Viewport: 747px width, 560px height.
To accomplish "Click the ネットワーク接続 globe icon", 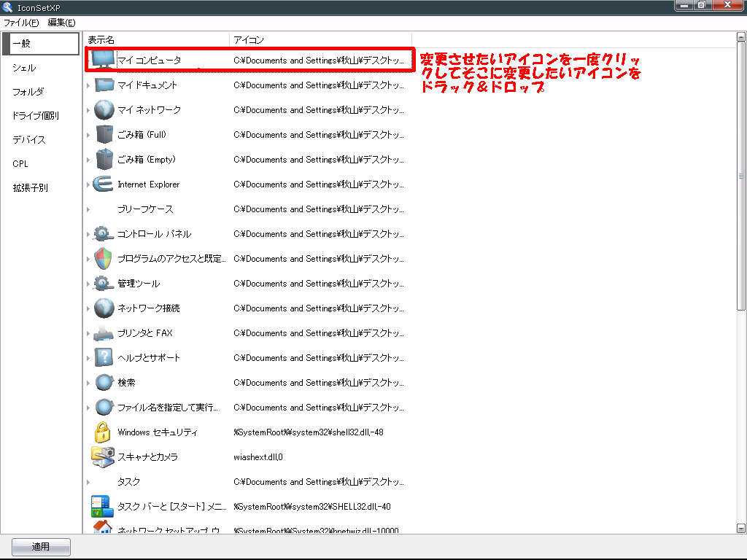I will (104, 308).
